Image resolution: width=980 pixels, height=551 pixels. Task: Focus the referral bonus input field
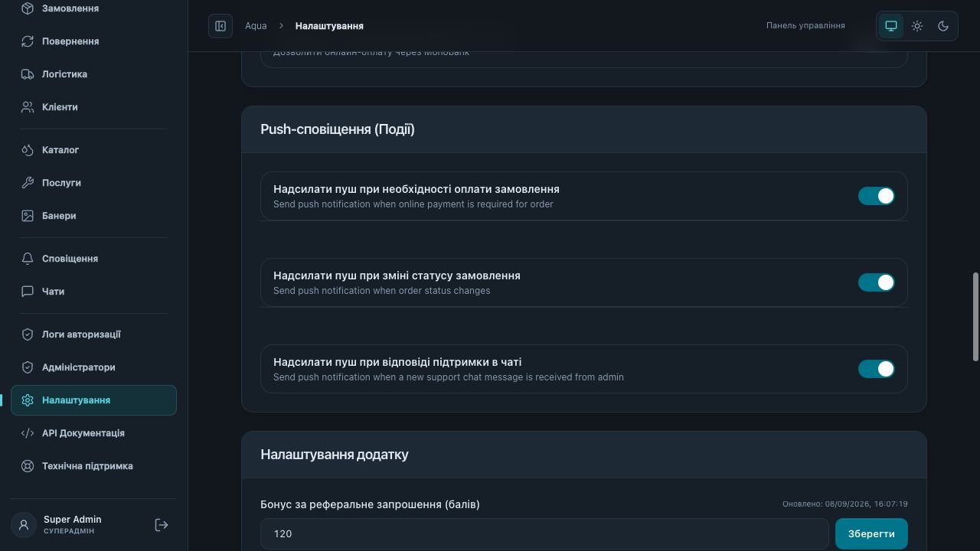pos(544,533)
